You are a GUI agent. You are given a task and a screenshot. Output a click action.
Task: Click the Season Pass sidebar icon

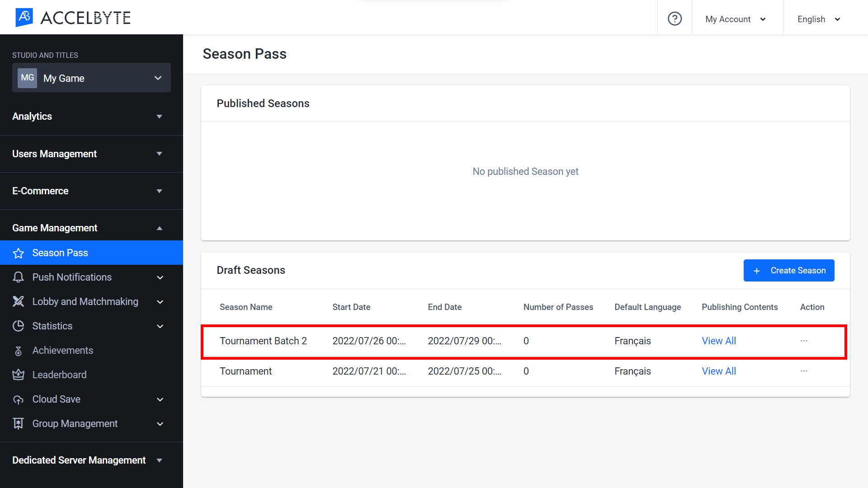(x=19, y=253)
